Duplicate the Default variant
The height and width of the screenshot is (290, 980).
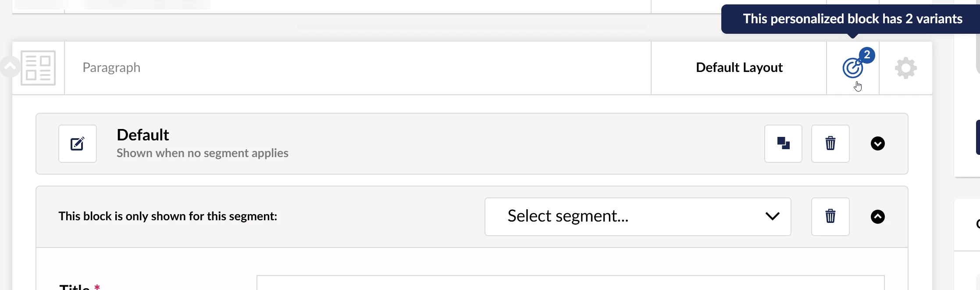click(783, 143)
